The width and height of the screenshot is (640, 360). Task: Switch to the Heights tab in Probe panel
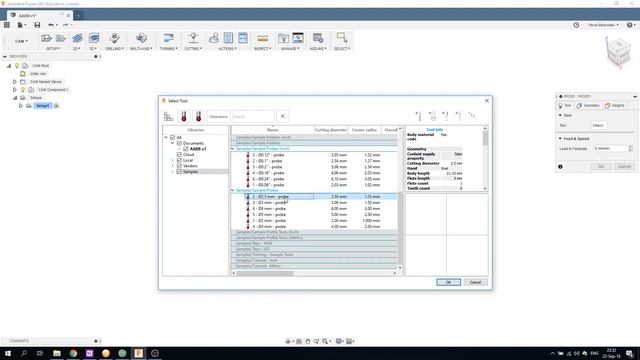(x=615, y=106)
